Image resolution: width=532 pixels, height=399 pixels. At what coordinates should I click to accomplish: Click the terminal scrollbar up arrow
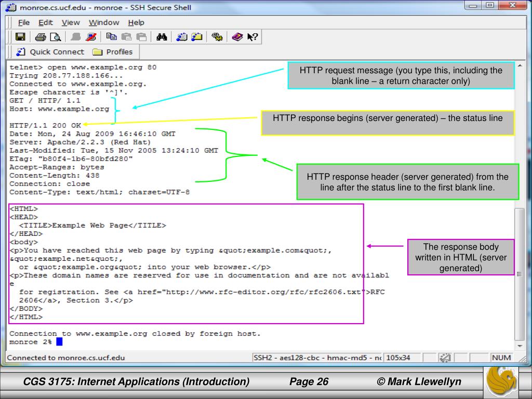click(x=520, y=65)
